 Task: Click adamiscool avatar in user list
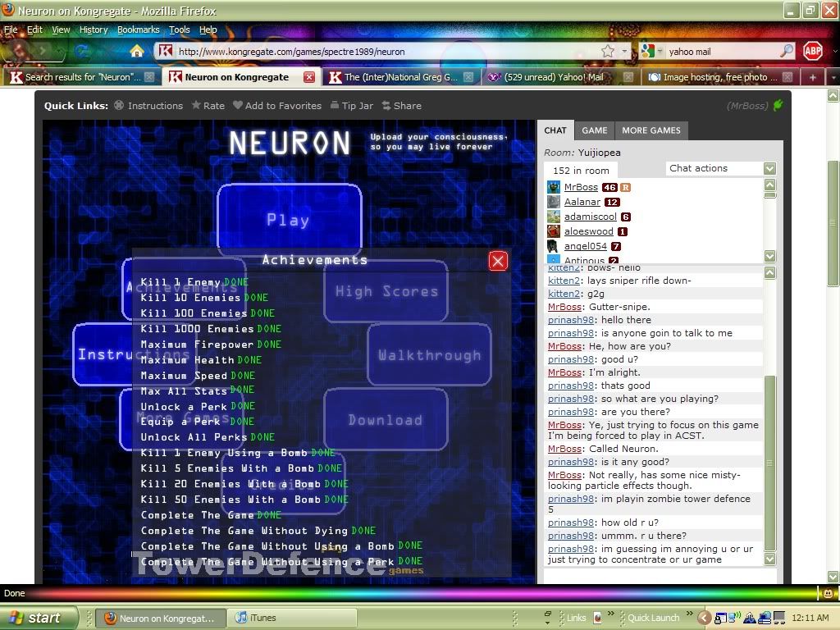click(554, 217)
